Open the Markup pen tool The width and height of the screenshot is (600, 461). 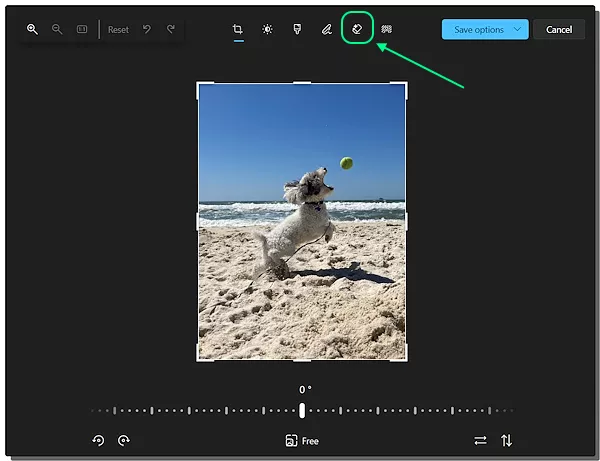326,29
